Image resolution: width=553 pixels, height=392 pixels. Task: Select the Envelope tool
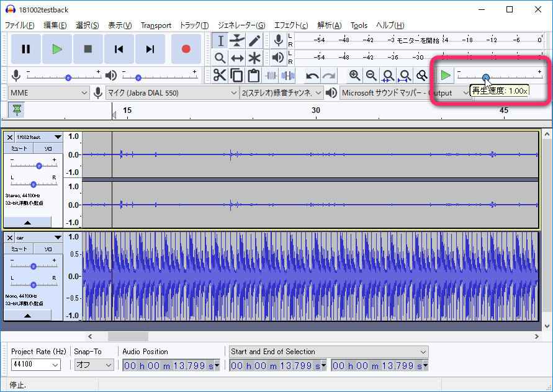coord(237,41)
